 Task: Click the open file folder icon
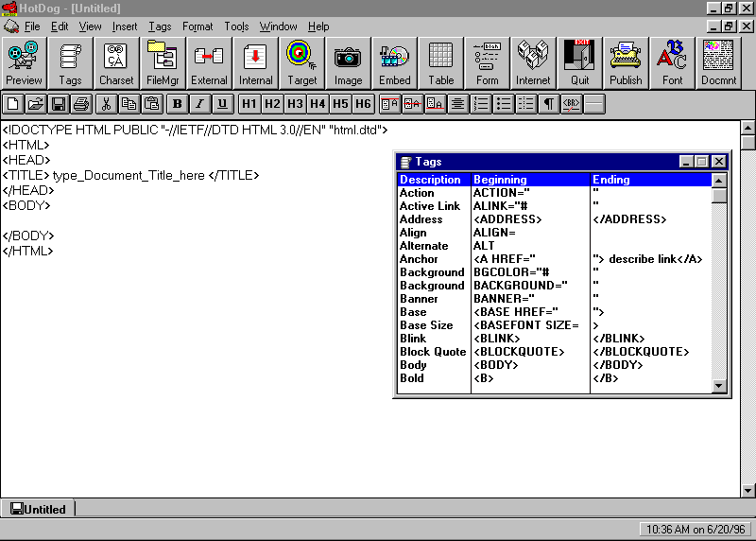pyautogui.click(x=36, y=104)
